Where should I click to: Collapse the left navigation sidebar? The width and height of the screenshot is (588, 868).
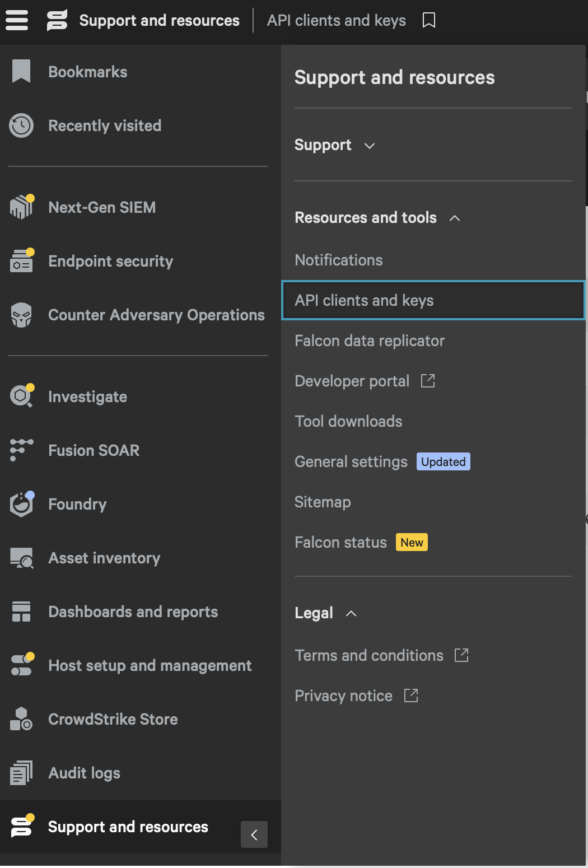pos(254,834)
